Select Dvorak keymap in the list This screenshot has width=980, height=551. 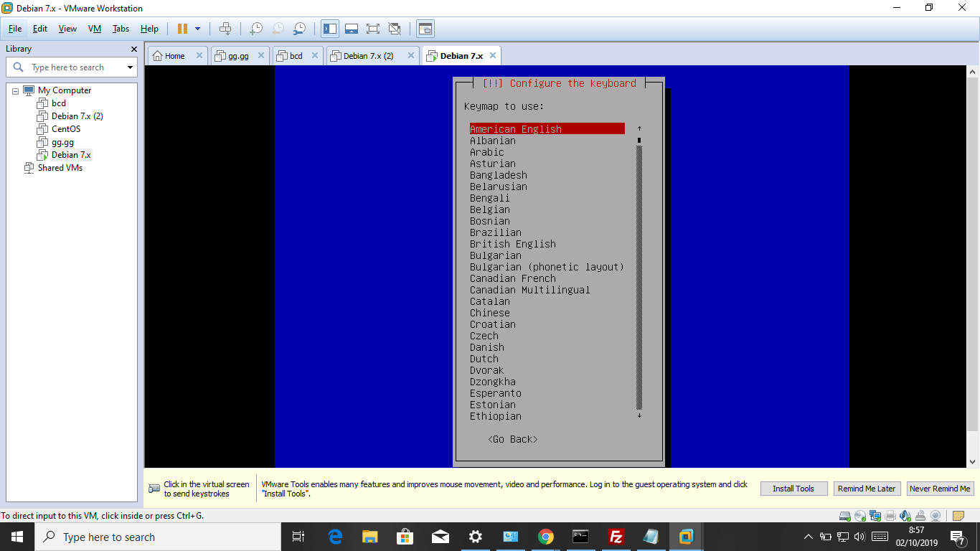tap(487, 370)
